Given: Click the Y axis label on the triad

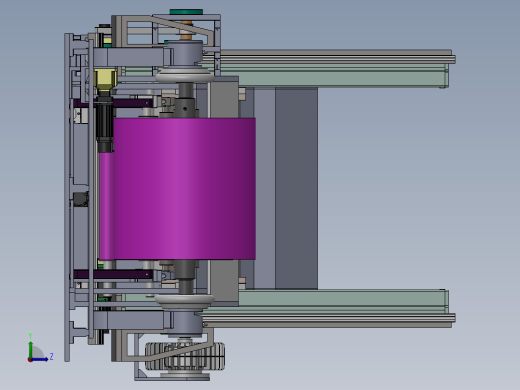Looking at the screenshot, I should [30, 336].
